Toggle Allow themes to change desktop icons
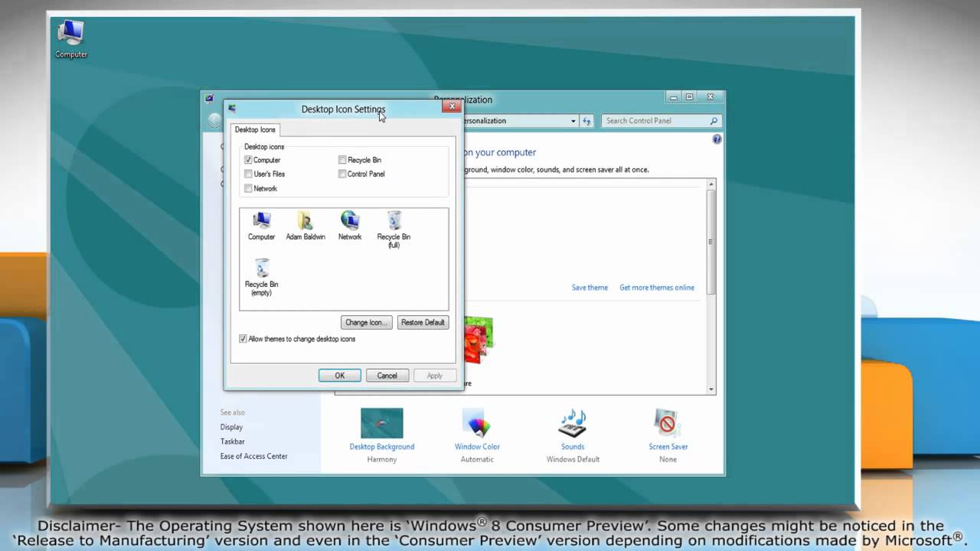Image resolution: width=980 pixels, height=551 pixels. click(243, 339)
